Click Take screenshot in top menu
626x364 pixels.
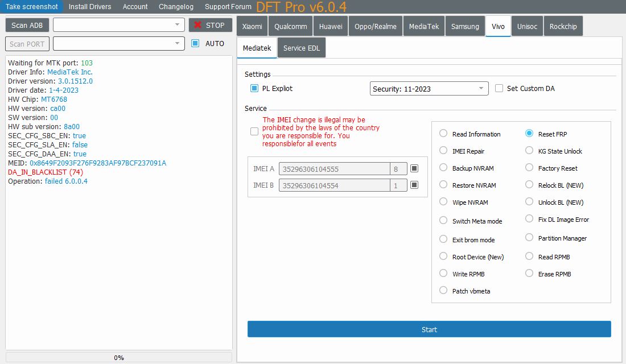(x=31, y=6)
